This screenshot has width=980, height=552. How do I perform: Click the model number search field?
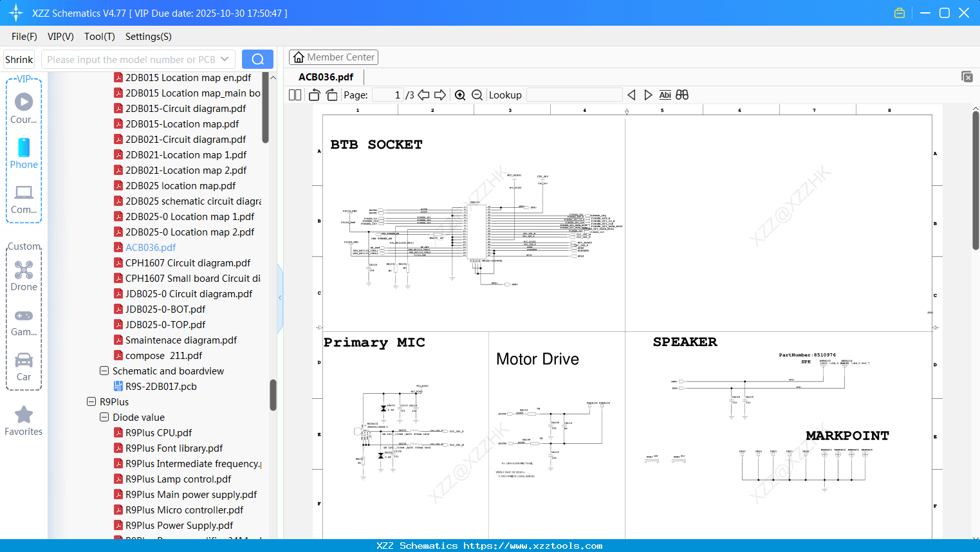pos(131,59)
